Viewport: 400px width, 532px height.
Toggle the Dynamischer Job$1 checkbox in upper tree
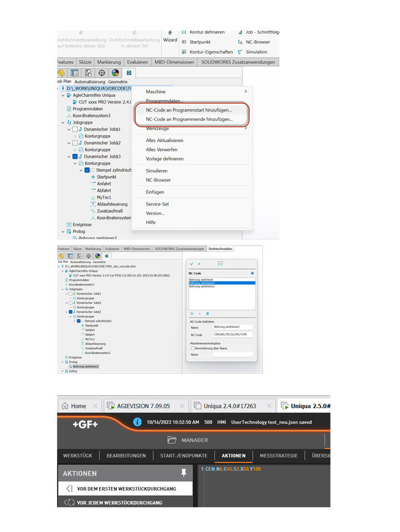click(x=75, y=129)
